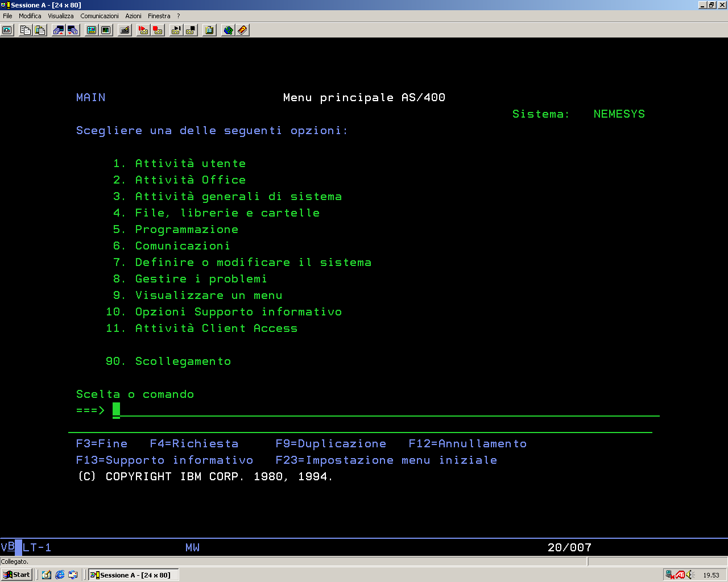Click the Collegato. status bar text
728x582 pixels.
[15, 562]
